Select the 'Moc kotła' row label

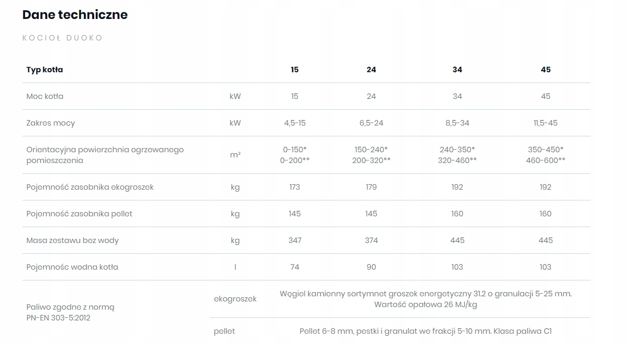[45, 96]
